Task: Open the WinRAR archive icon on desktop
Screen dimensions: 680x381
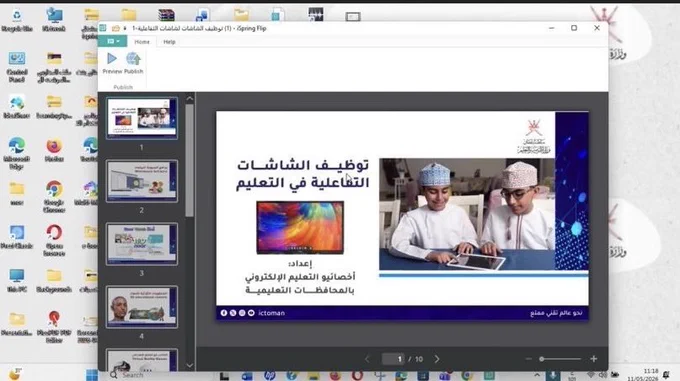Action: point(167,15)
